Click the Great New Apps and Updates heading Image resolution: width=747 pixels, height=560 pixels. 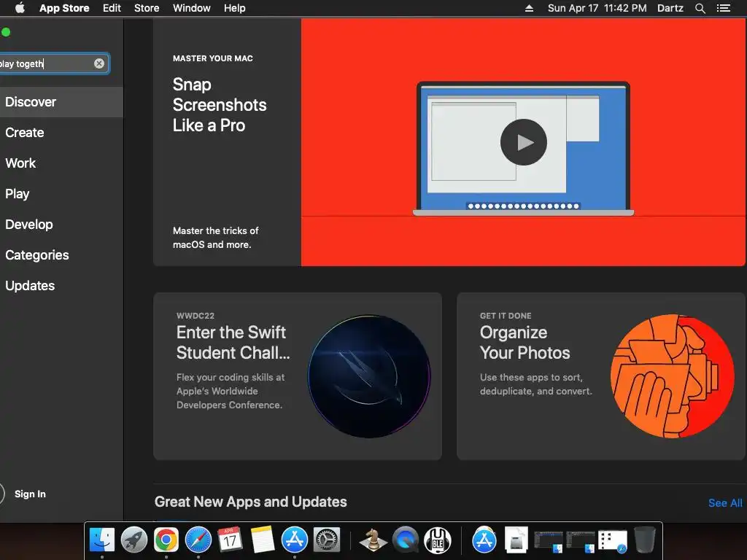coord(251,502)
